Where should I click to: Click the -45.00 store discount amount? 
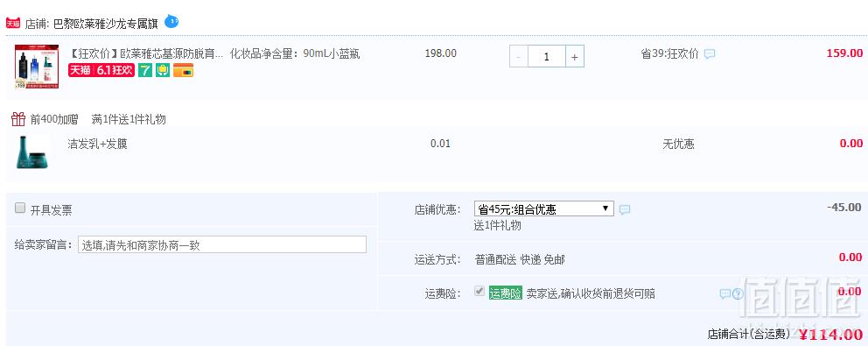[843, 208]
